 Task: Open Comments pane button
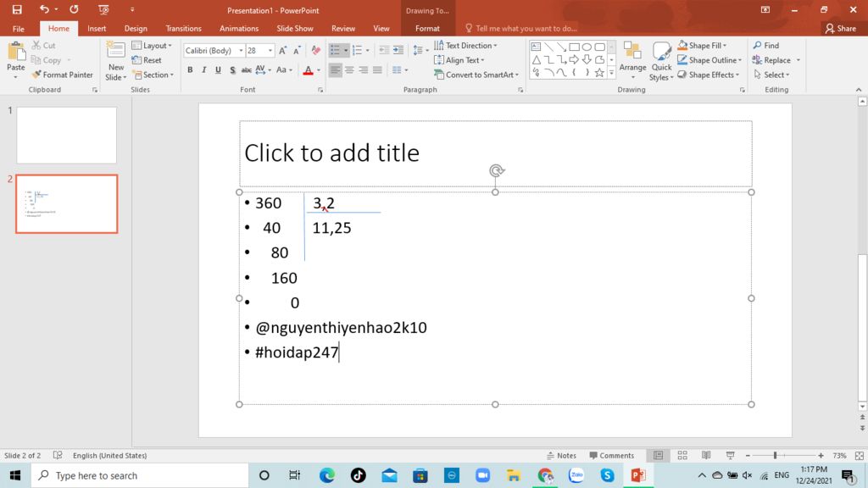click(x=612, y=455)
